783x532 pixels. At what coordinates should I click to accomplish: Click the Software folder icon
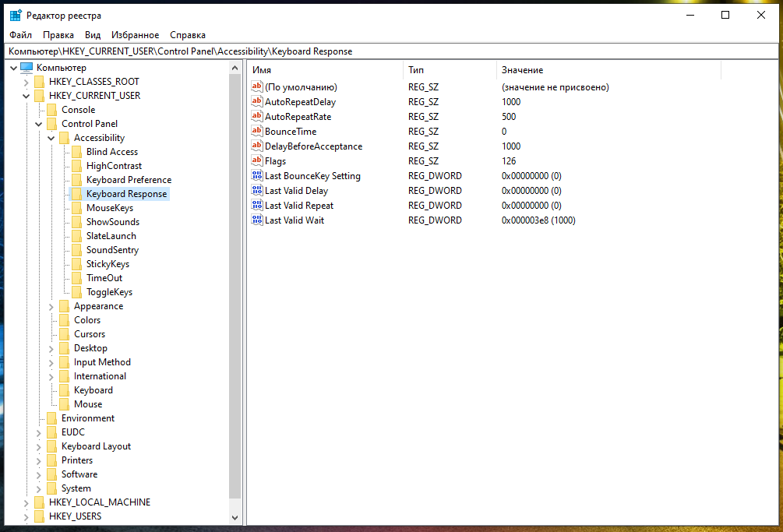52,474
